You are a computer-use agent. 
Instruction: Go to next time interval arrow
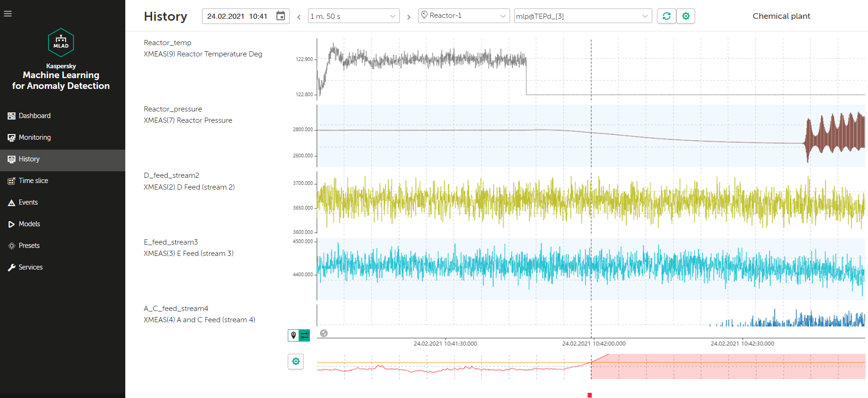point(409,17)
